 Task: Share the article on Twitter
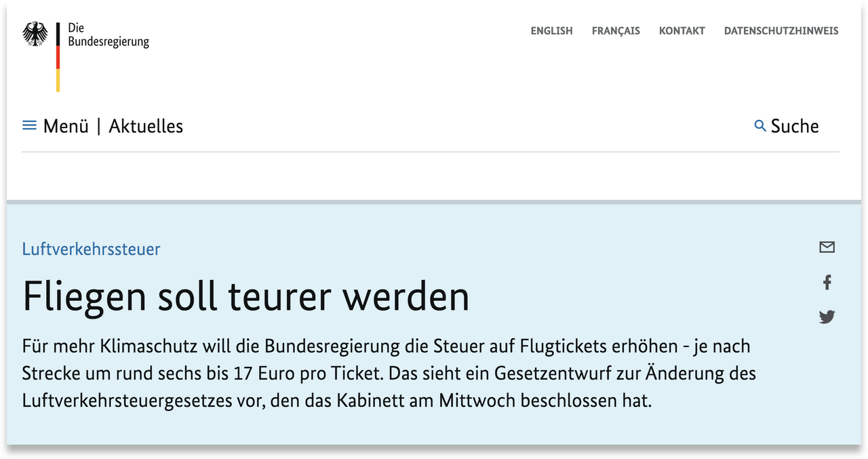click(827, 317)
